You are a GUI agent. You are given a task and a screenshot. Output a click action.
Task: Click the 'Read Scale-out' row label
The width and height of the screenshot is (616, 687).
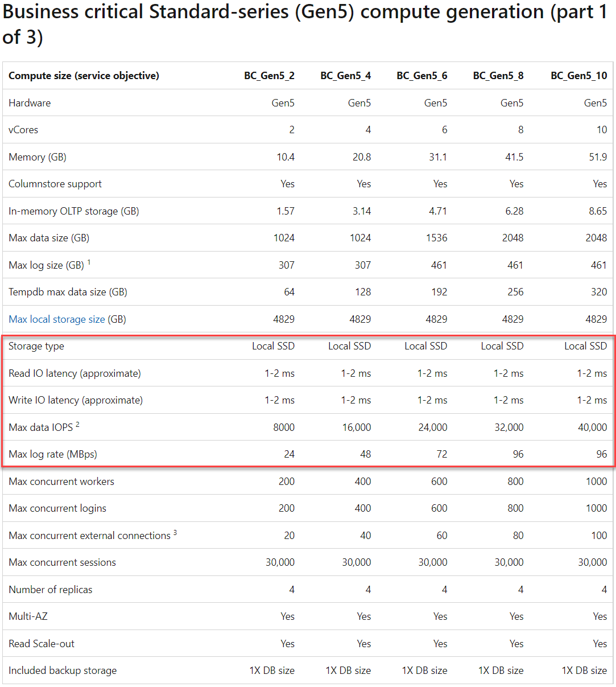coord(42,644)
